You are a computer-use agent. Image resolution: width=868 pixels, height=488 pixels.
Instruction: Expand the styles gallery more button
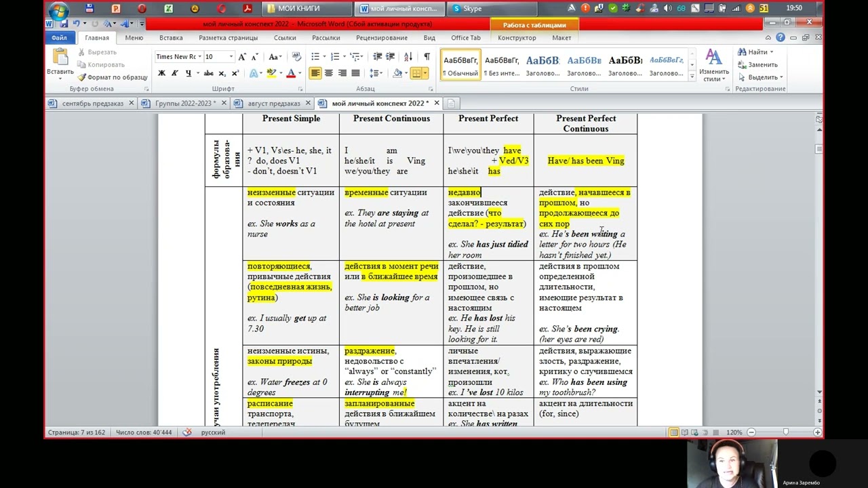[692, 75]
